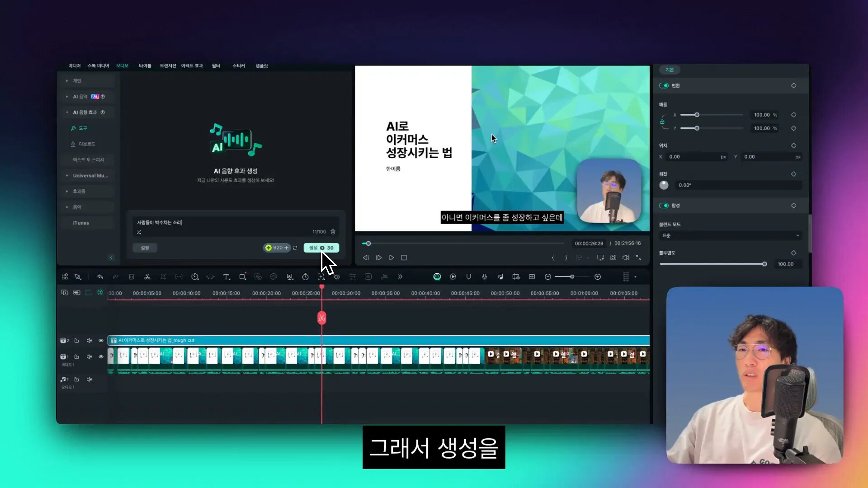This screenshot has width=868, height=488.
Task: Select the text tool in toolbar
Action: tap(226, 277)
